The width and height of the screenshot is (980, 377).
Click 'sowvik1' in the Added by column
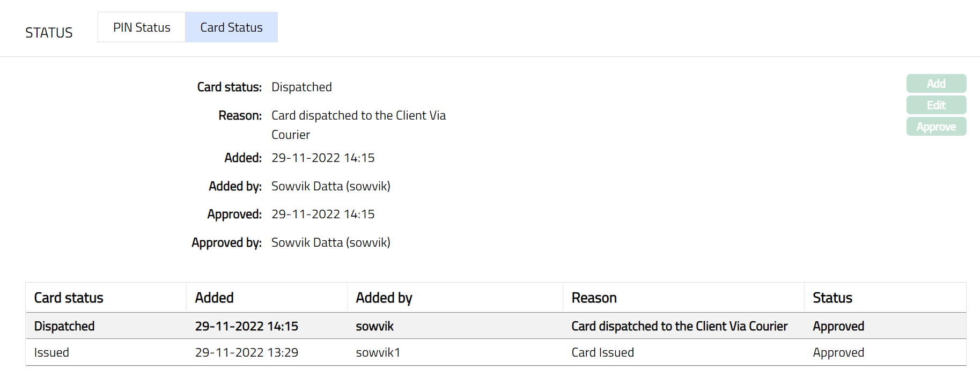[378, 352]
